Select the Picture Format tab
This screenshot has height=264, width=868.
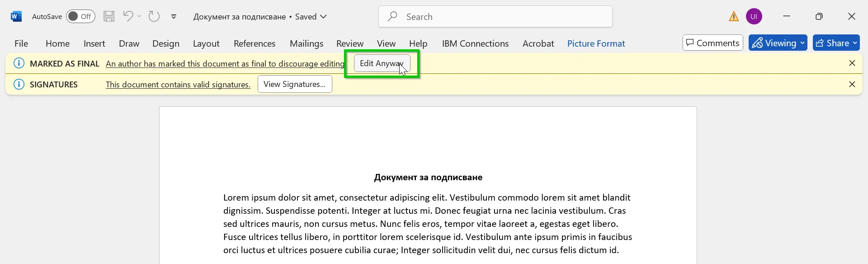pos(596,43)
